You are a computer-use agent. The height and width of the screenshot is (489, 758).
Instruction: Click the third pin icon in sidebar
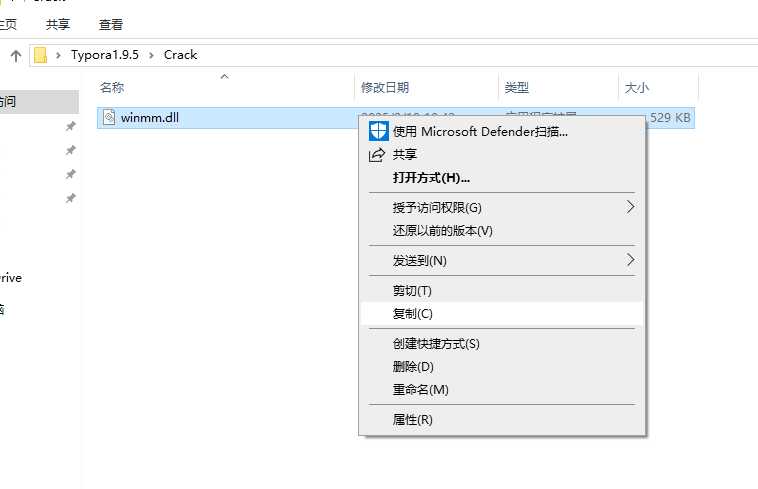tap(71, 174)
